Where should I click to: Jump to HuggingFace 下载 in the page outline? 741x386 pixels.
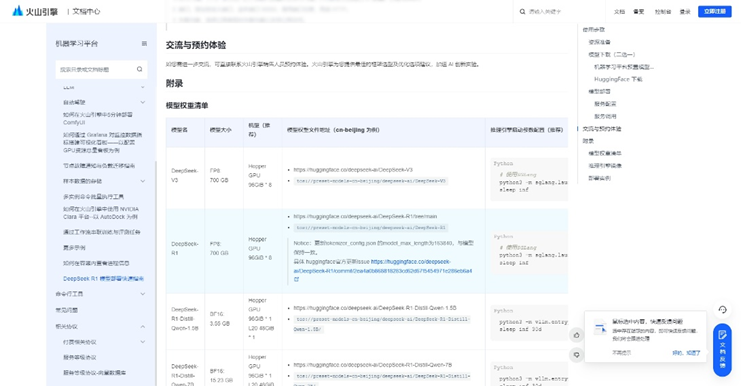pos(618,79)
